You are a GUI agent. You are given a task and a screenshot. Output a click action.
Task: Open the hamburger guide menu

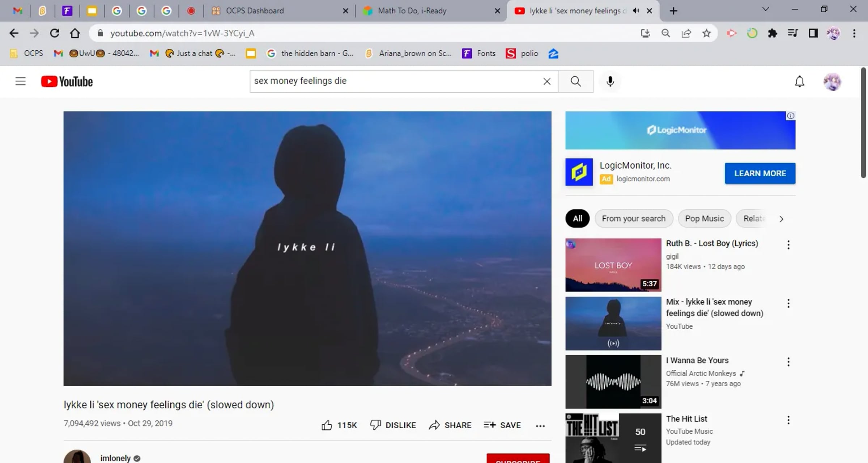(21, 81)
